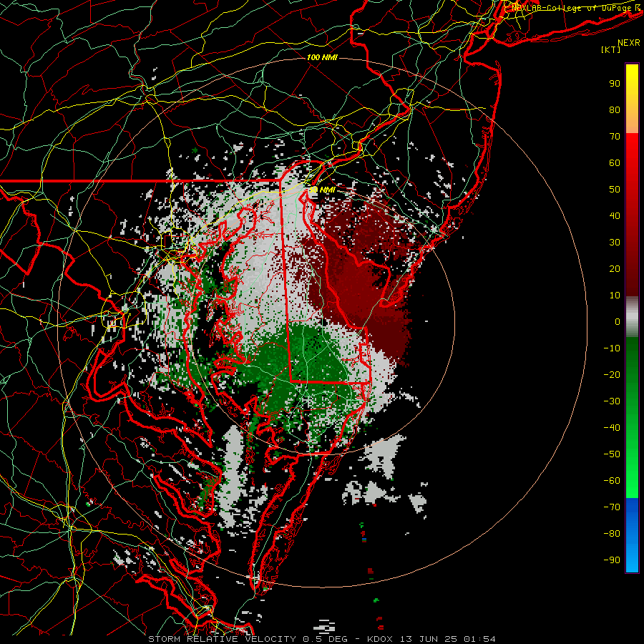Click the "100 NMI" range ring label
This screenshot has height=644, width=644.
[x=322, y=57]
